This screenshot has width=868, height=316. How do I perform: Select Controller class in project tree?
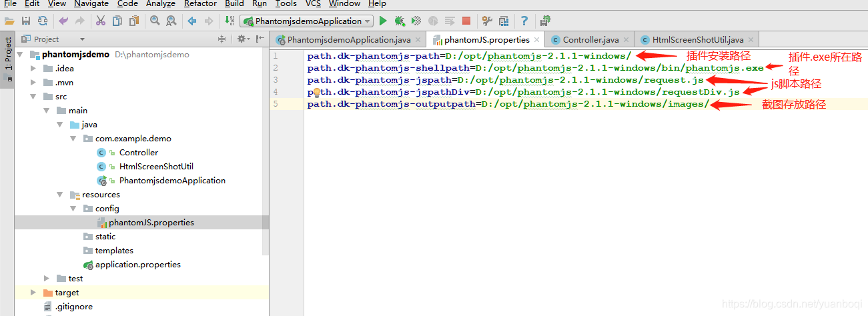[x=138, y=153]
